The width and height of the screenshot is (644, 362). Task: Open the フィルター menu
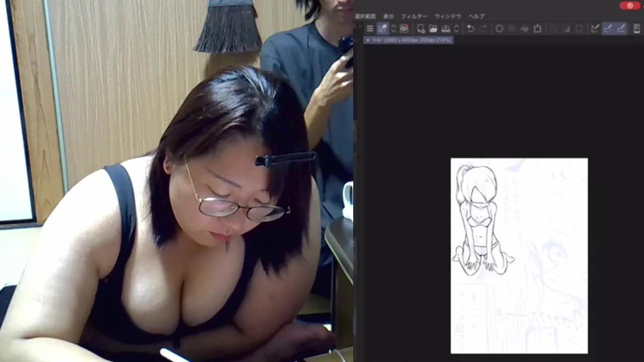[414, 16]
